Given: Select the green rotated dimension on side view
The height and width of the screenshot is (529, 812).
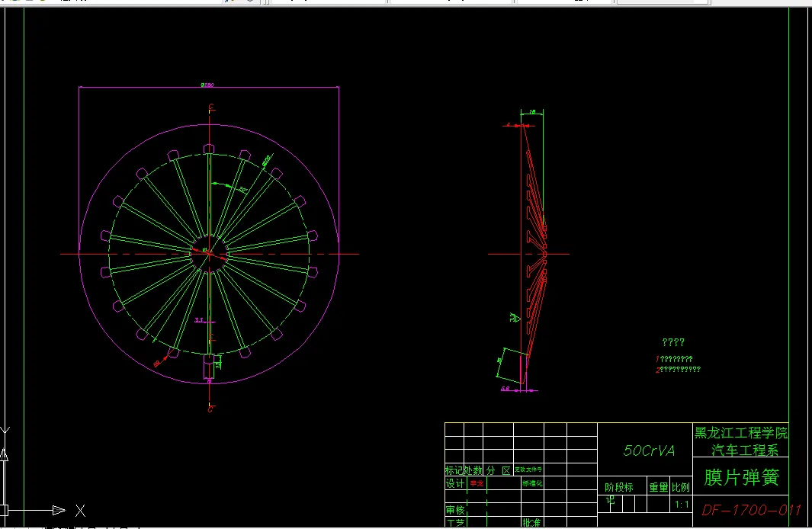Looking at the screenshot, I should 499,361.
